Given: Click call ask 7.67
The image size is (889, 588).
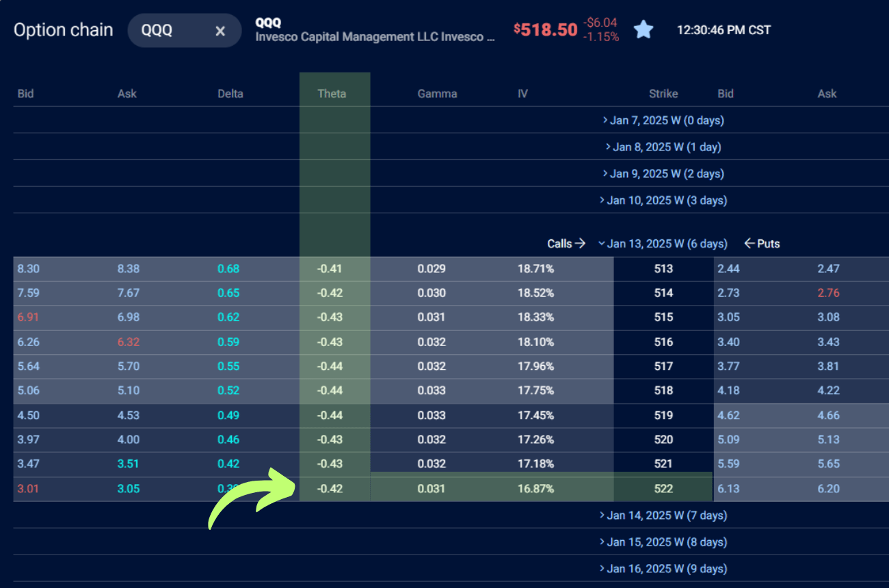Looking at the screenshot, I should tap(128, 293).
